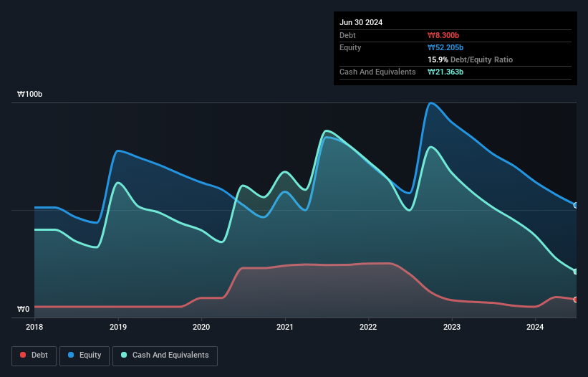The height and width of the screenshot is (377, 588).
Task: Click the Equity row label in tooltip
Action: (x=350, y=47)
